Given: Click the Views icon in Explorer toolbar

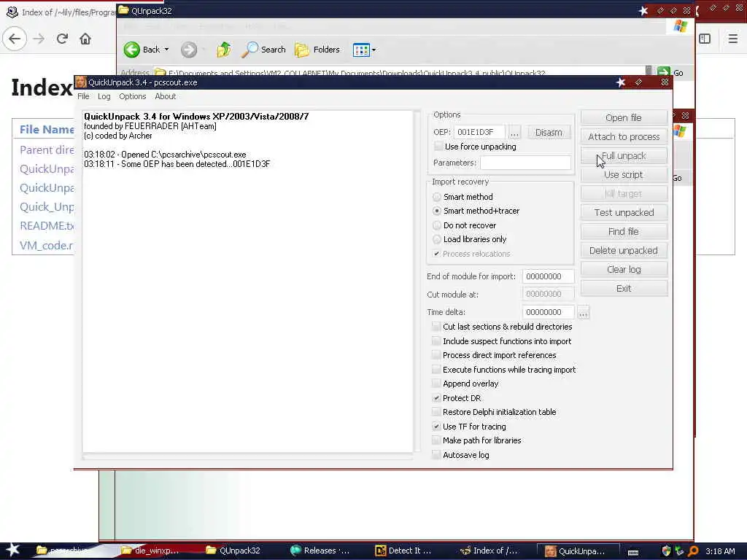Looking at the screenshot, I should click(361, 50).
